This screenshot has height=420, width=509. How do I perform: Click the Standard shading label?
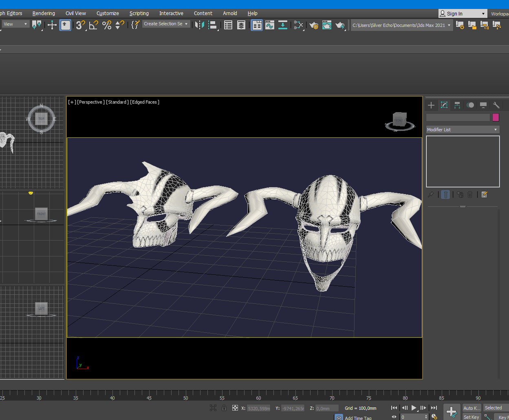pyautogui.click(x=117, y=102)
